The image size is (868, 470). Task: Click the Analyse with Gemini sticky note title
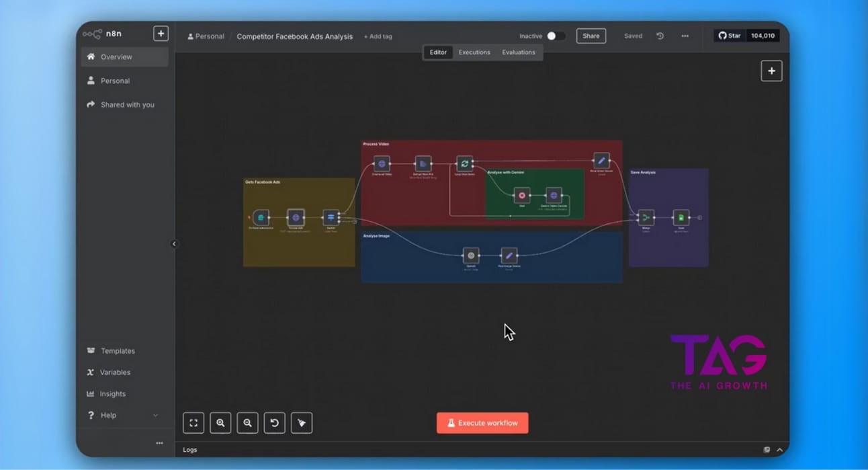pos(506,173)
